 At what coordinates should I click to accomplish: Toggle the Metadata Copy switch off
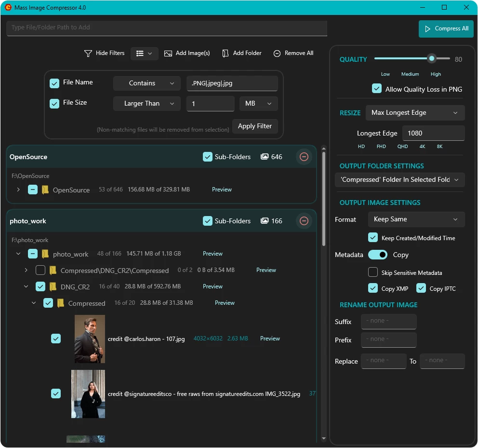(x=378, y=255)
